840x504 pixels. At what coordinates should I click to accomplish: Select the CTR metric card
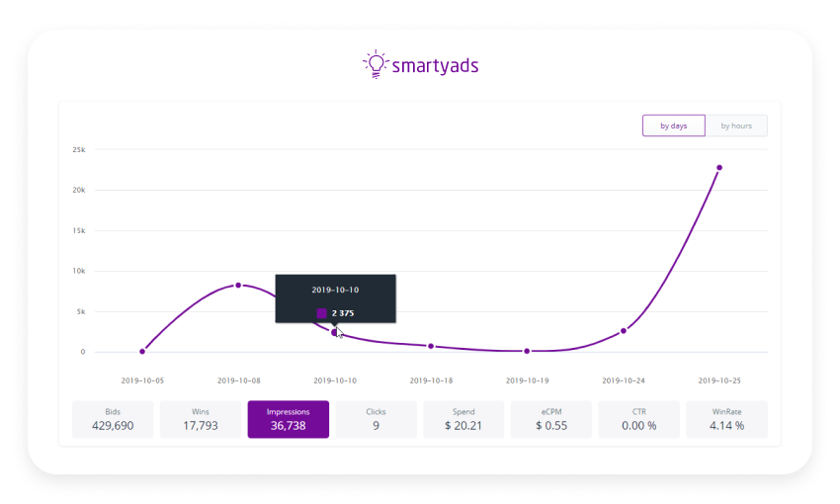(638, 419)
